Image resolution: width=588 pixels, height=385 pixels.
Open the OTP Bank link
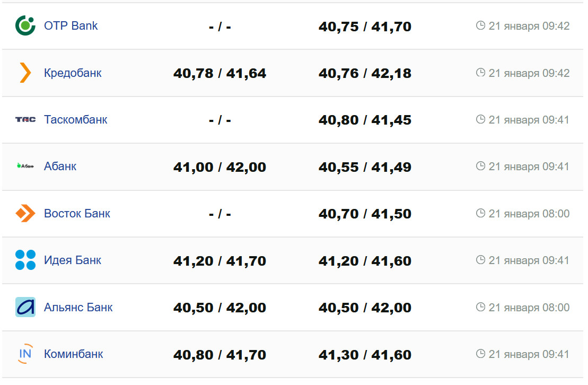(71, 26)
